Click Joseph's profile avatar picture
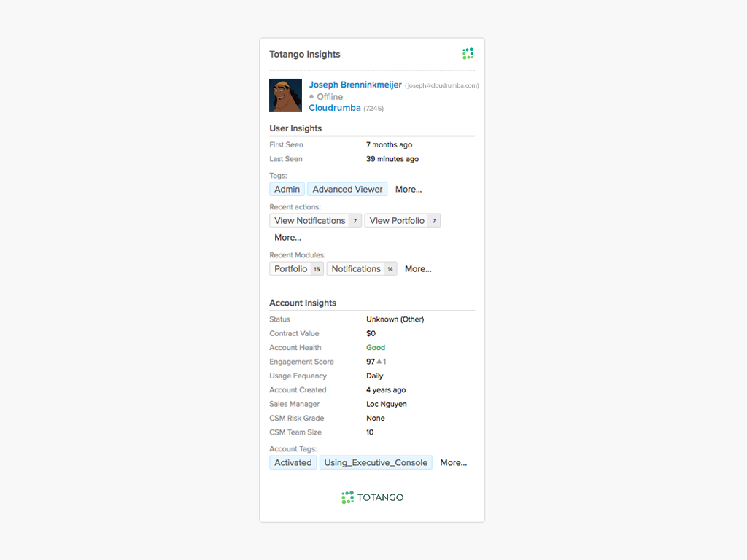The width and height of the screenshot is (747, 560). tap(285, 95)
